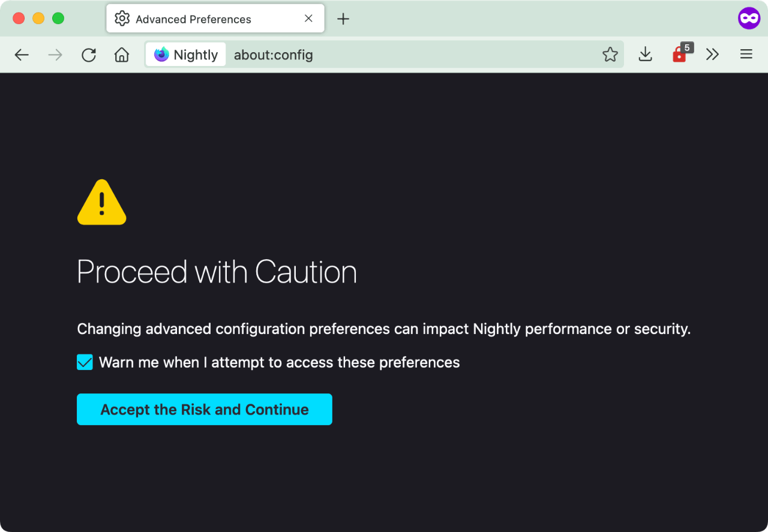Image resolution: width=768 pixels, height=532 pixels.
Task: Go to the browser home page
Action: click(x=122, y=54)
